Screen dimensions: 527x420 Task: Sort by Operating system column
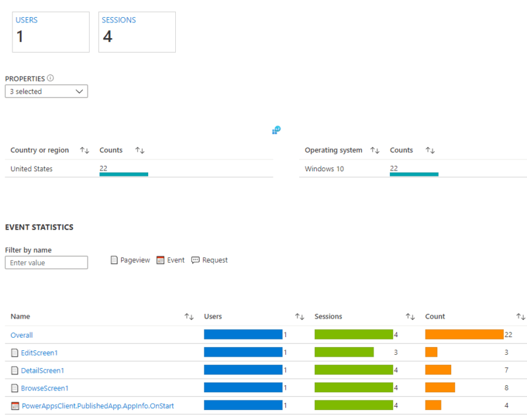[x=375, y=150]
